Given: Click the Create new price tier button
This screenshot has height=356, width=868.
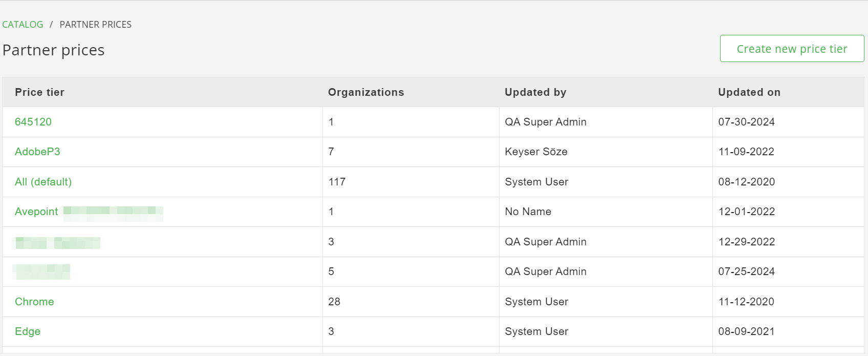Looking at the screenshot, I should coord(792,49).
